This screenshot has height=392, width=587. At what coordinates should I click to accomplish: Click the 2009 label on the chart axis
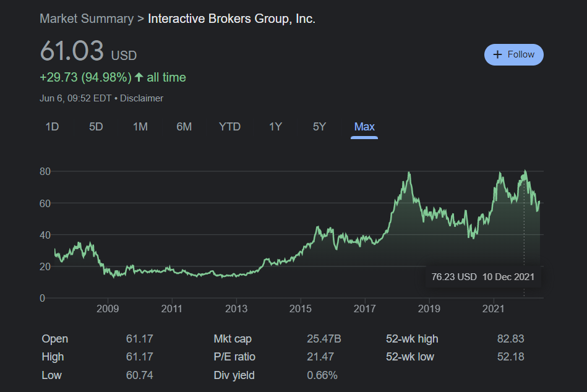[x=108, y=309]
